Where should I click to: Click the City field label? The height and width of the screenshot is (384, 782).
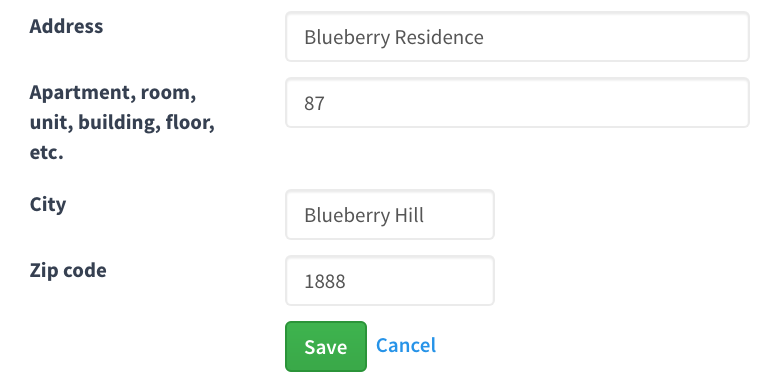[48, 204]
